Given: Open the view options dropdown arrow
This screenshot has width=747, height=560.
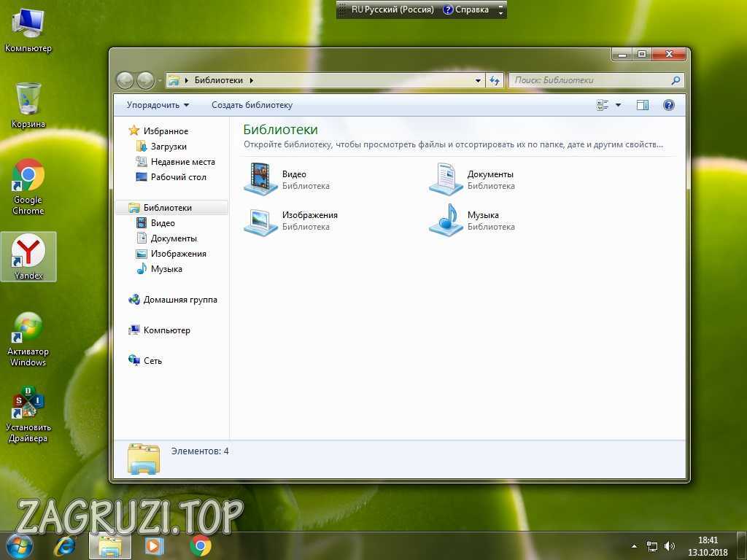Looking at the screenshot, I should [x=619, y=105].
